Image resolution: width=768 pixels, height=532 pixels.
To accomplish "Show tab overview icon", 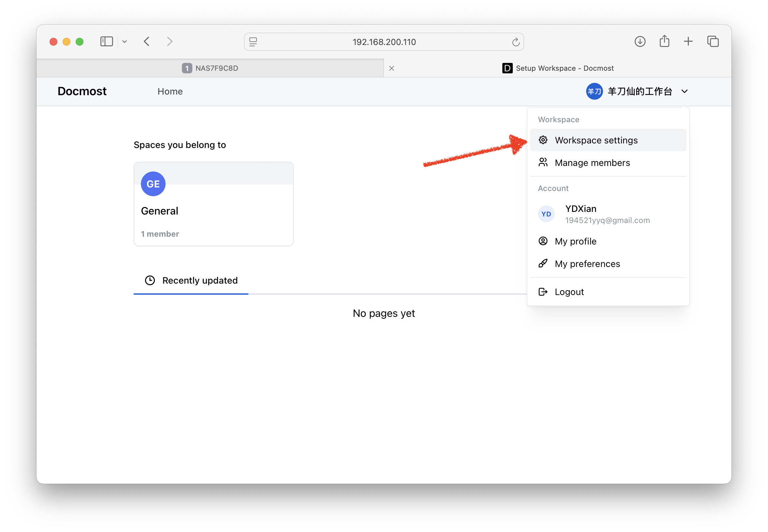I will 713,41.
